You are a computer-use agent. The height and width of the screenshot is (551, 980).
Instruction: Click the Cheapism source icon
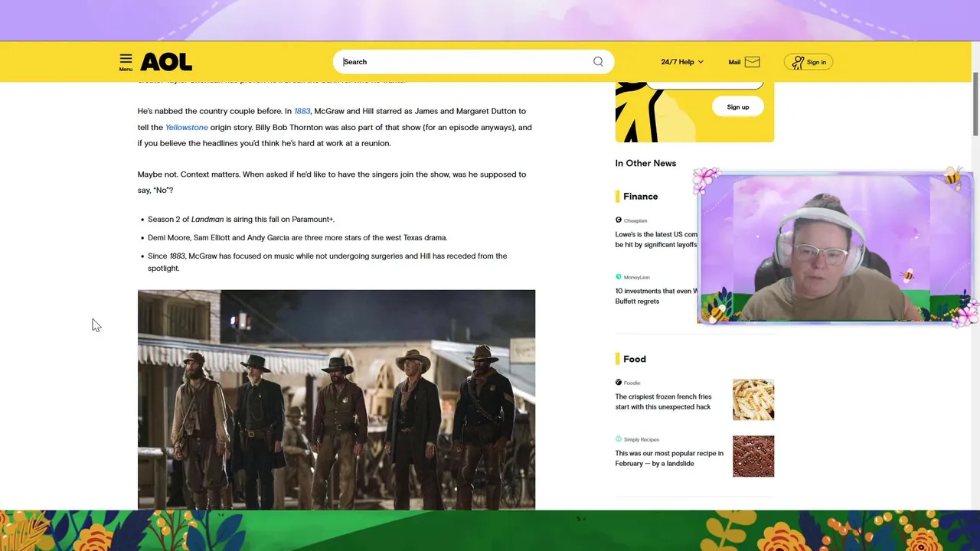click(x=619, y=220)
